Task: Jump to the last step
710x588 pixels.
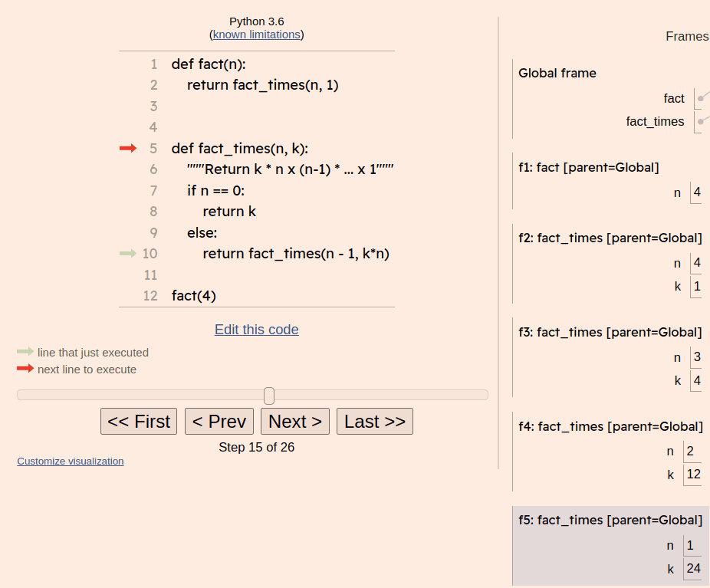Action: point(375,422)
